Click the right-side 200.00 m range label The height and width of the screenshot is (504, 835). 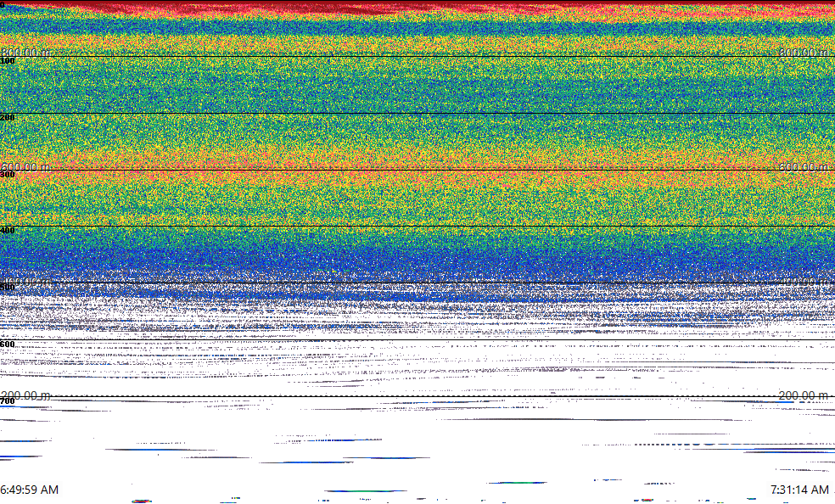(804, 395)
